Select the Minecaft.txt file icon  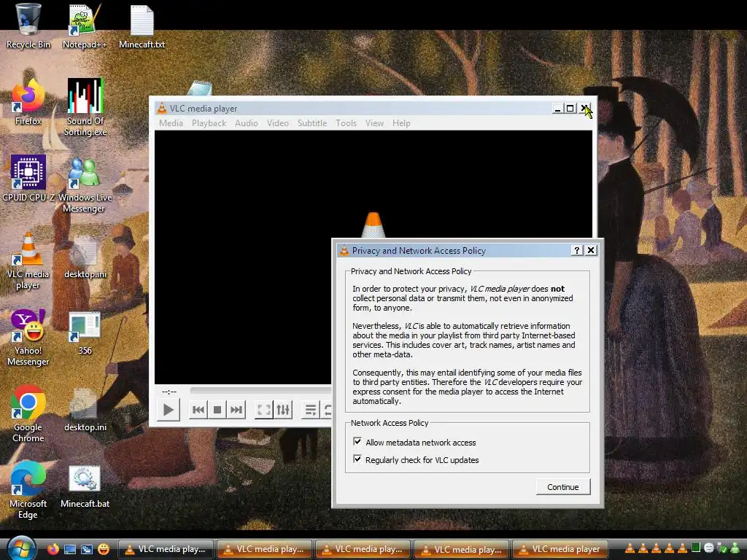(142, 26)
